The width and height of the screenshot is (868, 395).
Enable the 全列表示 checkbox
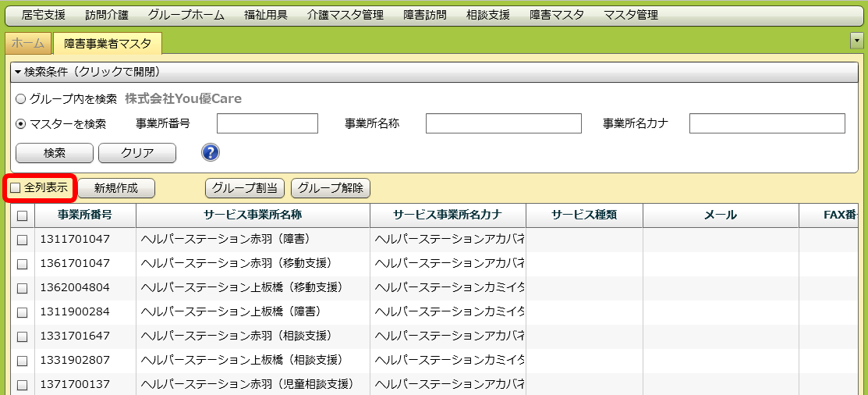(16, 188)
